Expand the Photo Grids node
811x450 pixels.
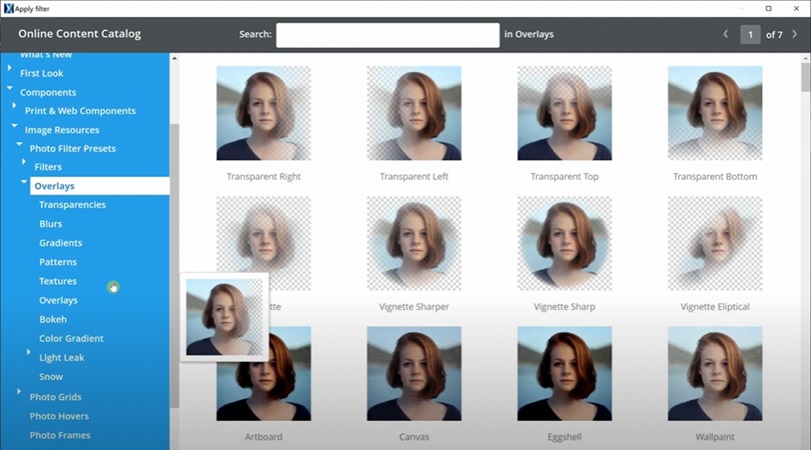19,392
